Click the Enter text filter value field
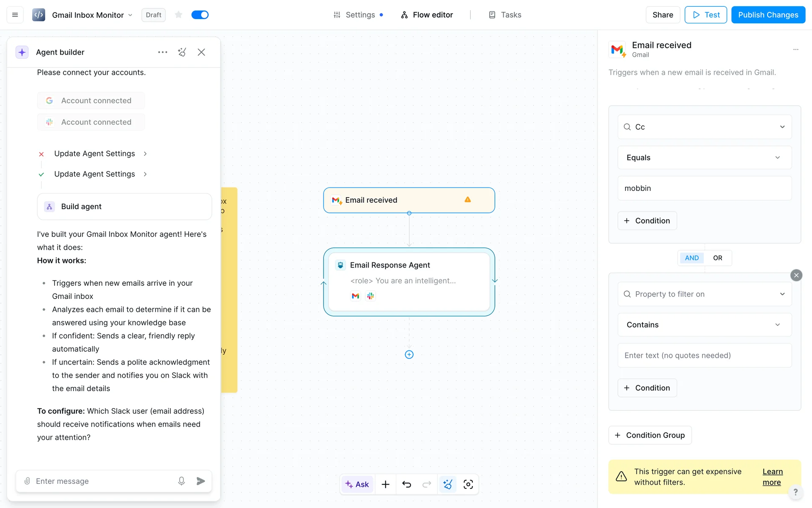Screen dimensions: 812x508 704,356
